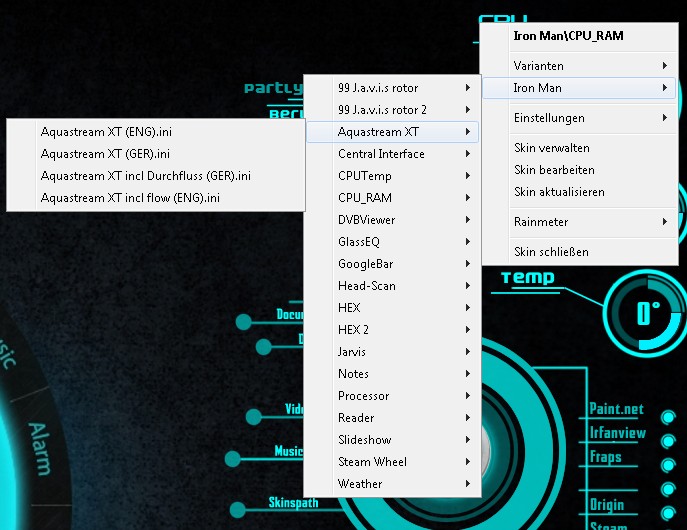687x530 pixels.
Task: Click the Temp label heading
Action: (x=528, y=278)
